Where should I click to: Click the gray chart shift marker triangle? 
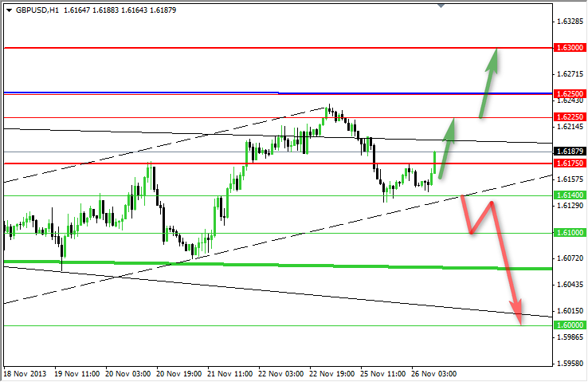tap(441, 6)
